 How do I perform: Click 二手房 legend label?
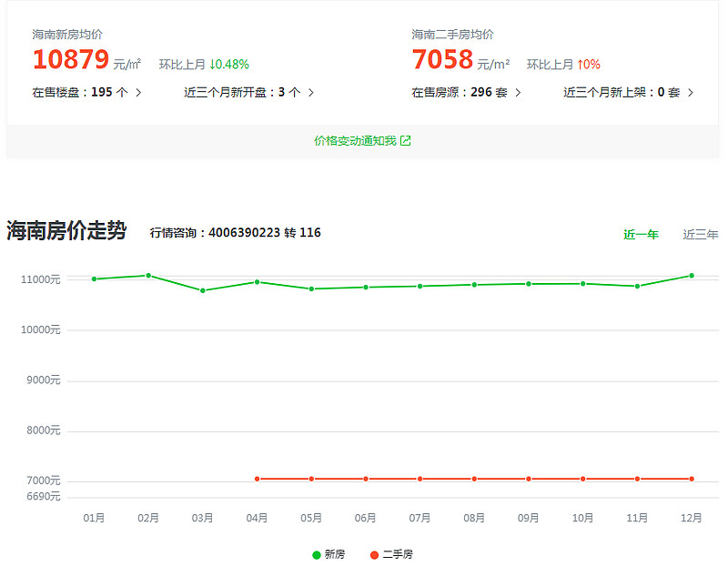[398, 554]
